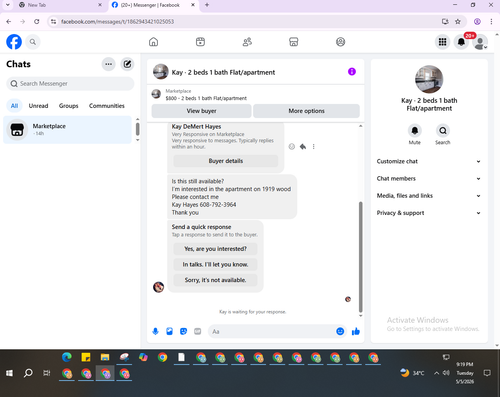Open emoji picker in message box
500x397 pixels.
tap(340, 331)
